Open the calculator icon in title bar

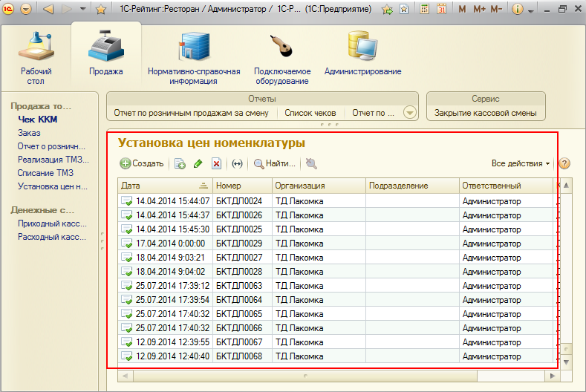pyautogui.click(x=424, y=10)
